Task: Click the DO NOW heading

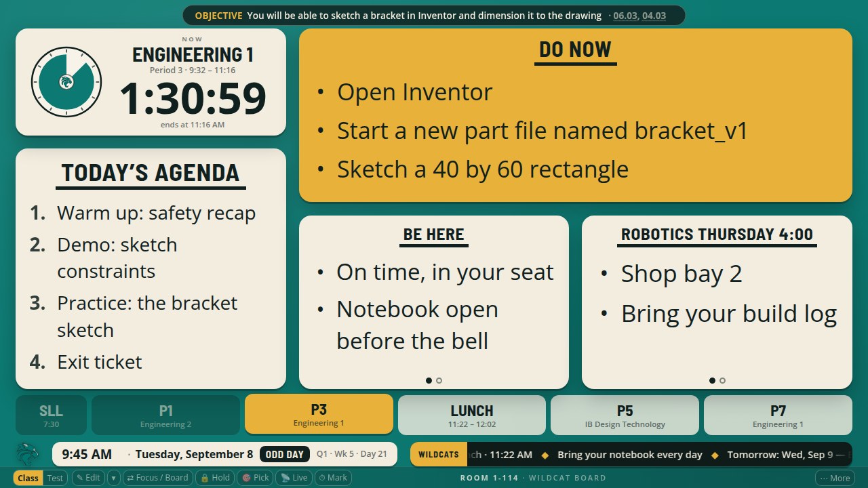Action: 575,49
